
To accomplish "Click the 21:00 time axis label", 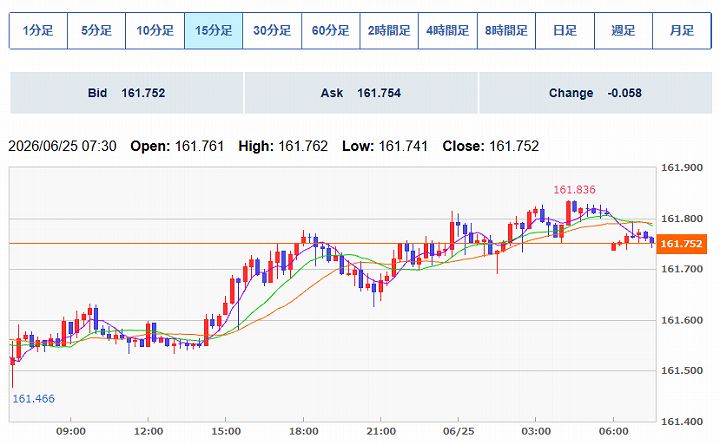I will [x=381, y=432].
